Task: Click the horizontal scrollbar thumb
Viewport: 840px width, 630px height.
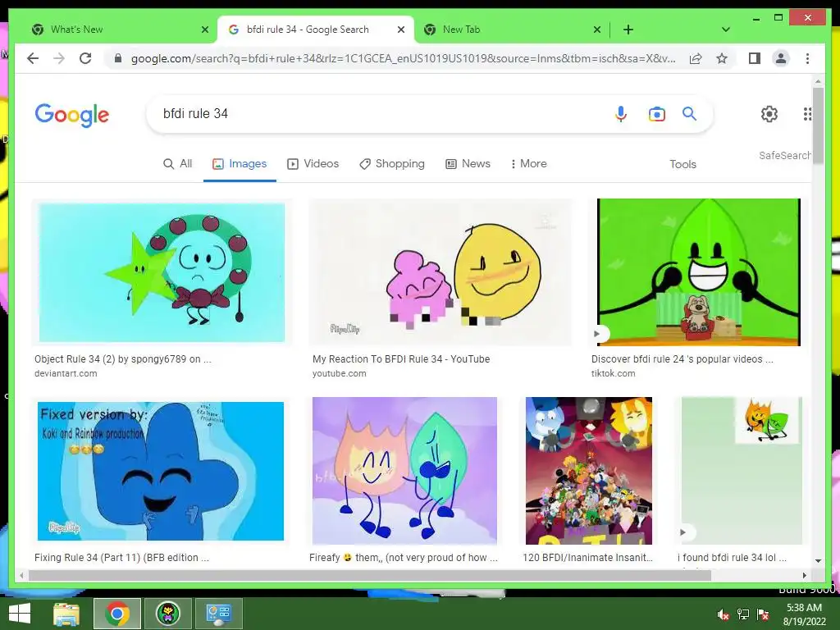Action: pos(370,575)
